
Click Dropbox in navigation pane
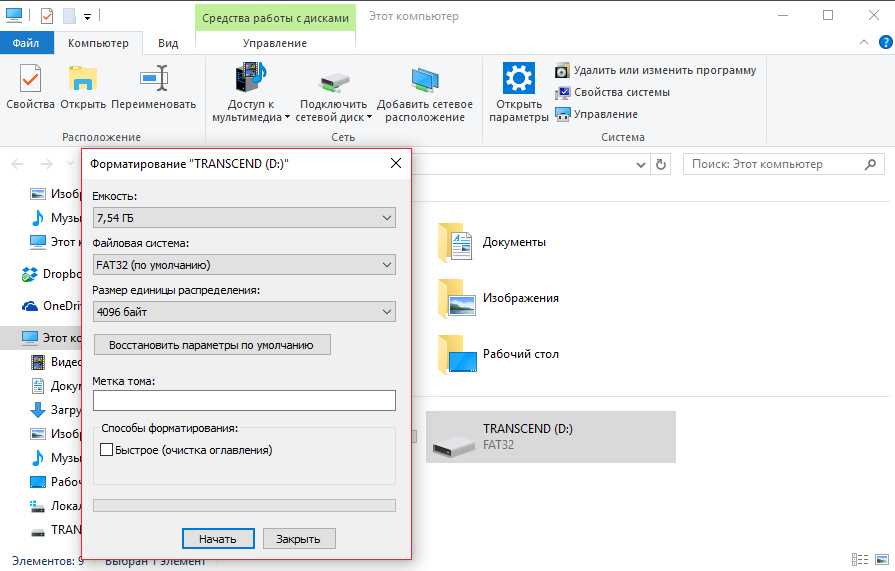(x=50, y=274)
